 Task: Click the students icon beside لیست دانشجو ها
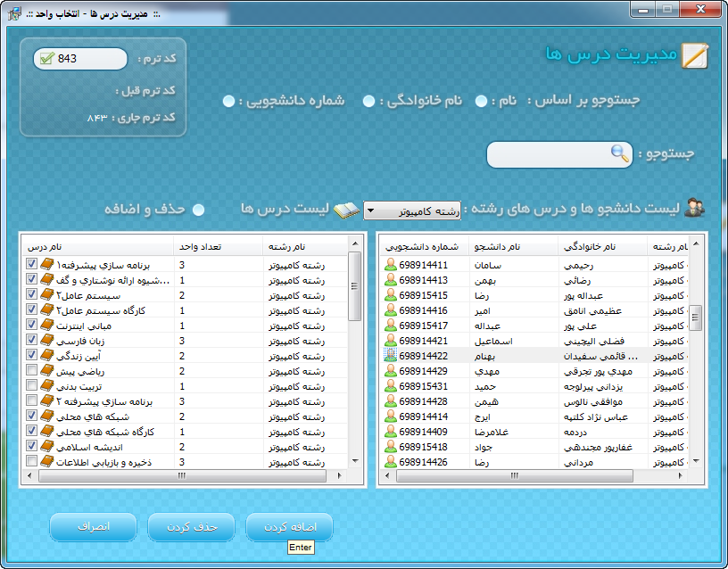click(x=694, y=209)
